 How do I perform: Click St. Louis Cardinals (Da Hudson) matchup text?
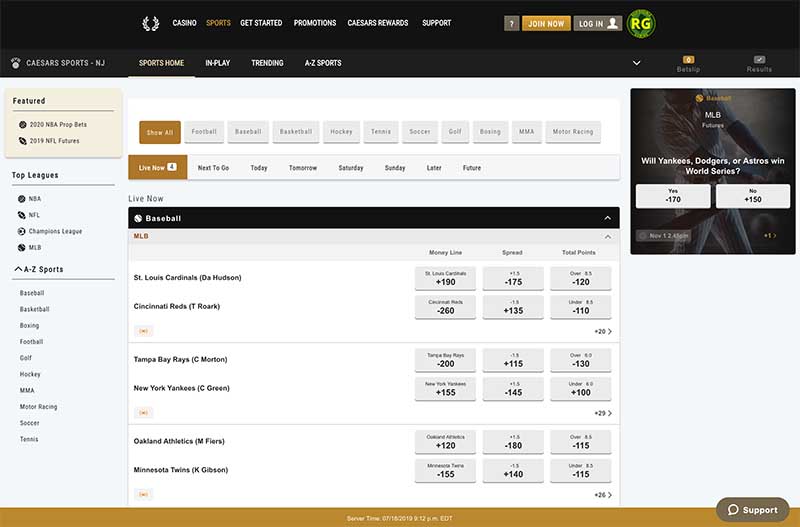(x=187, y=278)
